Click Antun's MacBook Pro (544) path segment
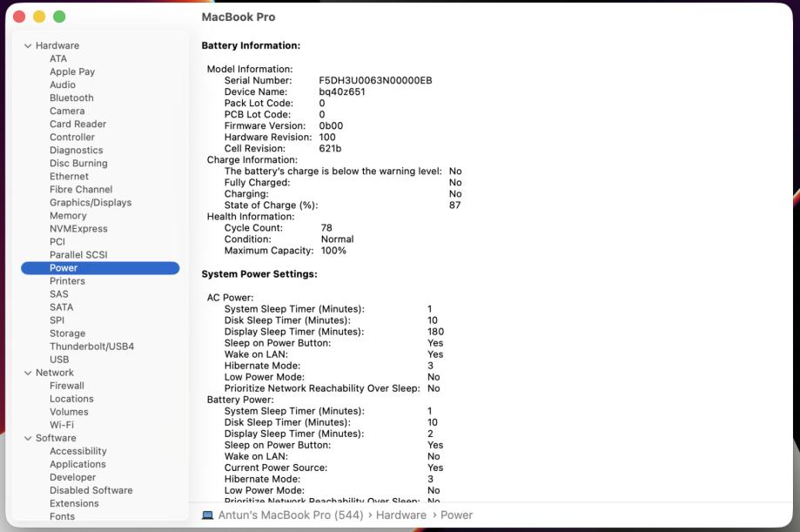The image size is (800, 532). pyautogui.click(x=291, y=515)
